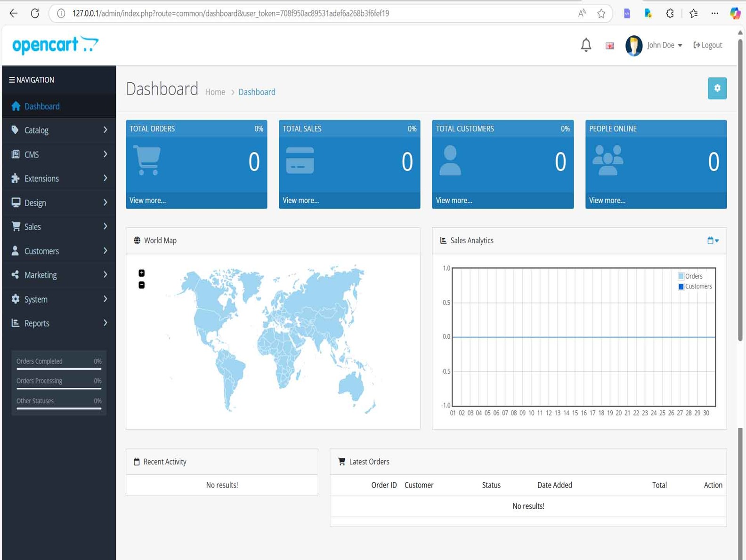Image resolution: width=746 pixels, height=560 pixels.
Task: Zoom out on the world map
Action: coord(141,285)
